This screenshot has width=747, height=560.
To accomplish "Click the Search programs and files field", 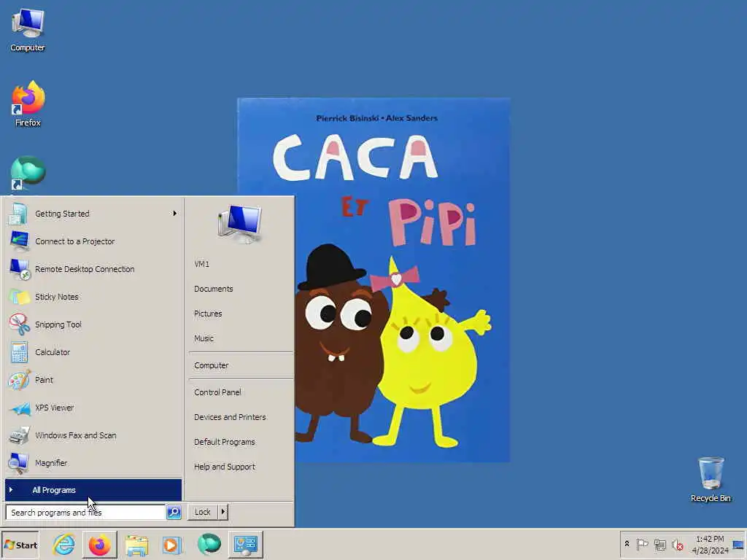I will tap(85, 513).
